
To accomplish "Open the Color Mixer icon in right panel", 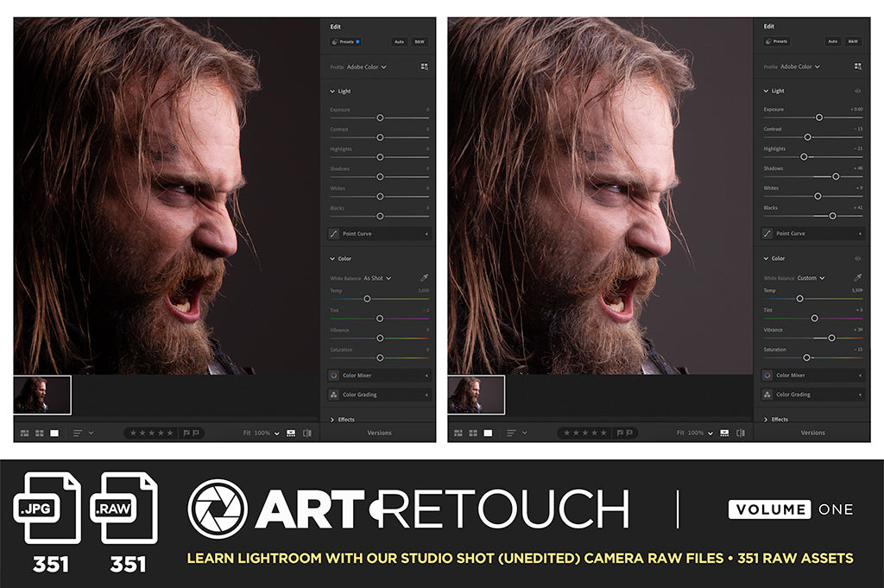I will [x=767, y=376].
